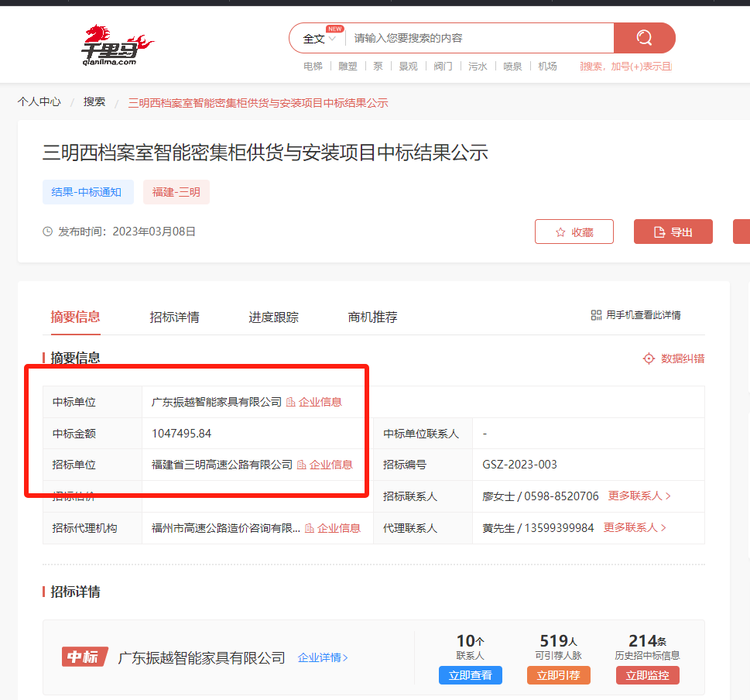Open 企业信息 for 广东振越智能家具有限公司
The height and width of the screenshot is (700, 750).
tap(313, 402)
